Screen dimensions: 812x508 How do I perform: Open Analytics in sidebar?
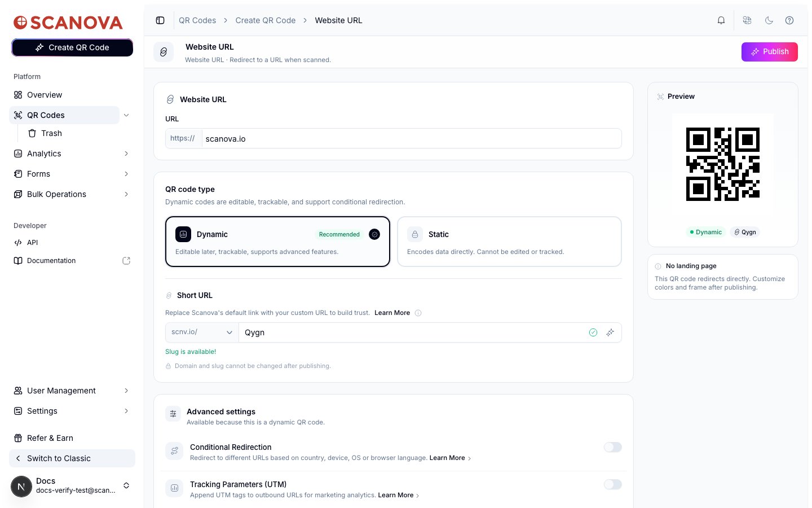[65, 154]
